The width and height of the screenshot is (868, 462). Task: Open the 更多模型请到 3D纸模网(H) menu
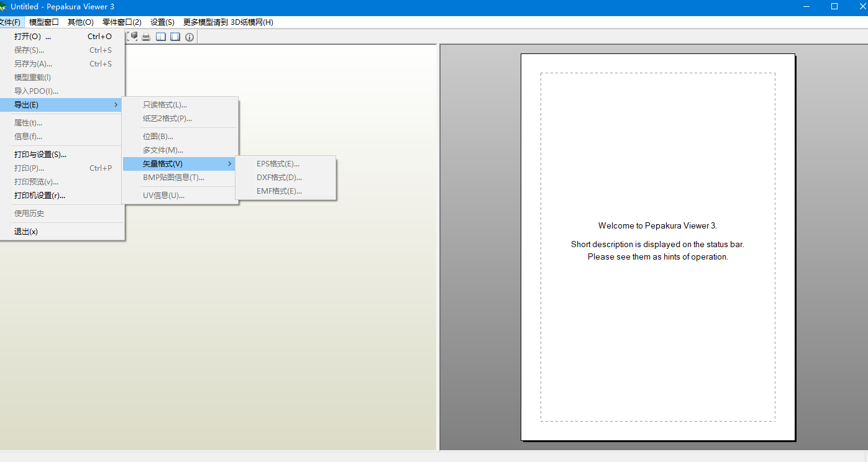click(x=228, y=22)
